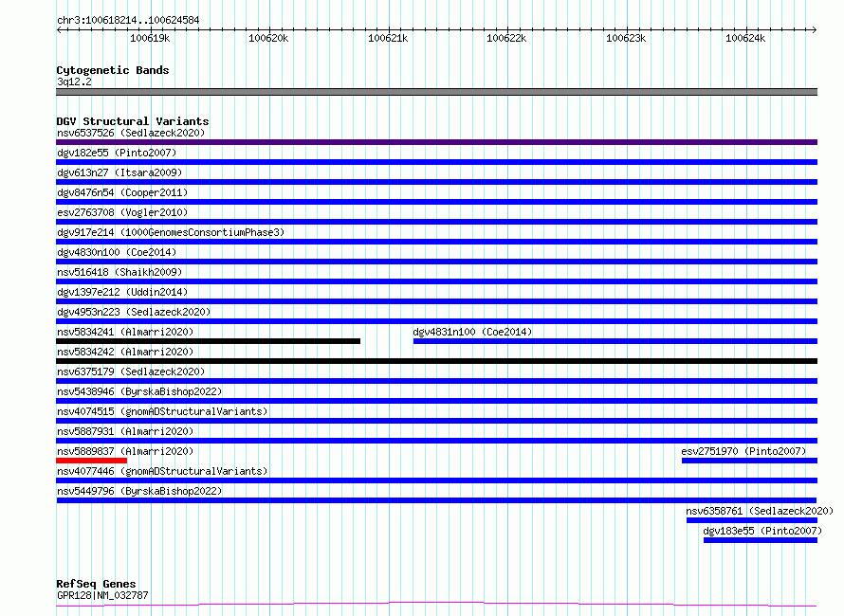Viewport: 844px width, 616px height.
Task: Open the dgv4831n100 (Coe2014) variant label
Action: click(472, 332)
